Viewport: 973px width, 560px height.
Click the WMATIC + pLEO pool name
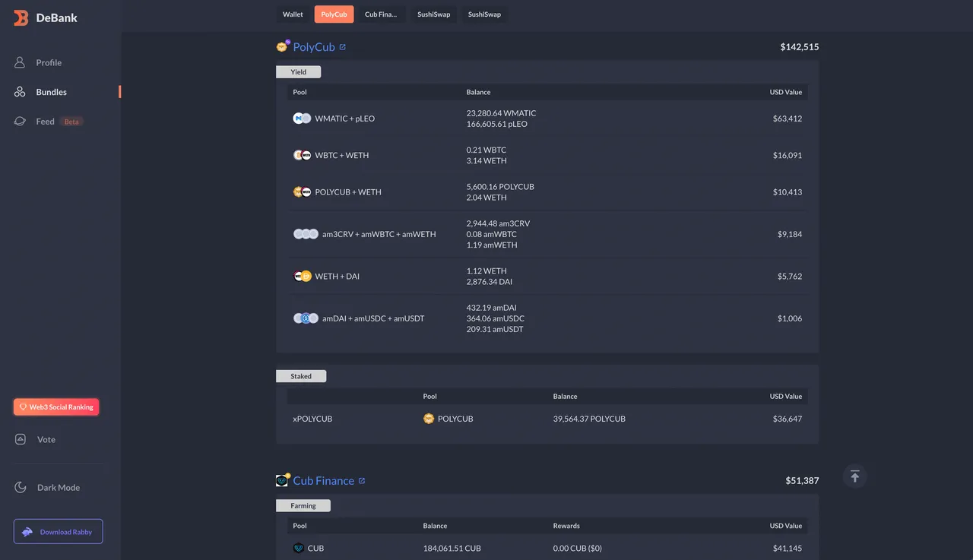(344, 119)
